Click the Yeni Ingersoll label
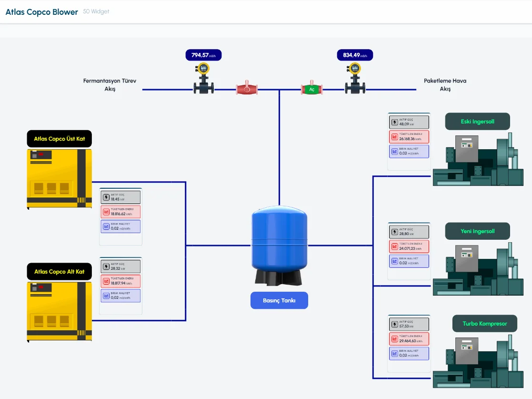The height and width of the screenshot is (399, 532). tap(477, 231)
